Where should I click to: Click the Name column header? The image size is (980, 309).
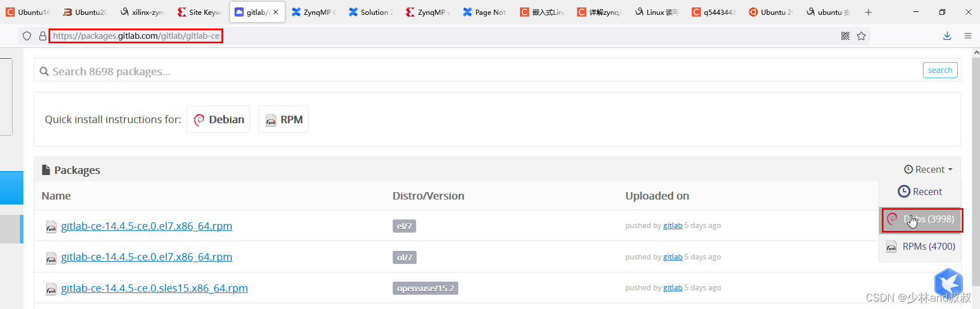pos(56,196)
